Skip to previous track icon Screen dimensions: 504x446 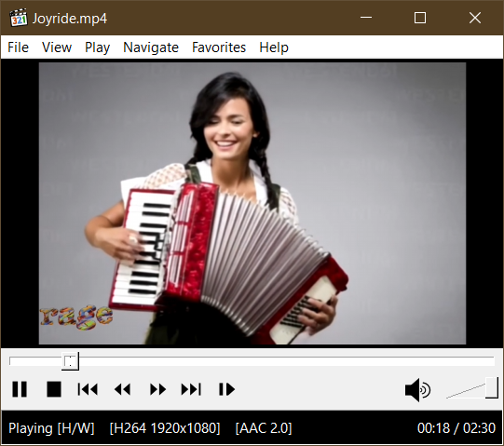[x=88, y=389]
